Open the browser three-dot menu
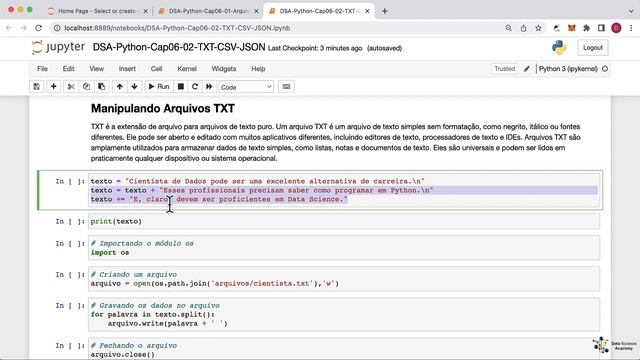Image resolution: width=640 pixels, height=360 pixels. [631, 28]
